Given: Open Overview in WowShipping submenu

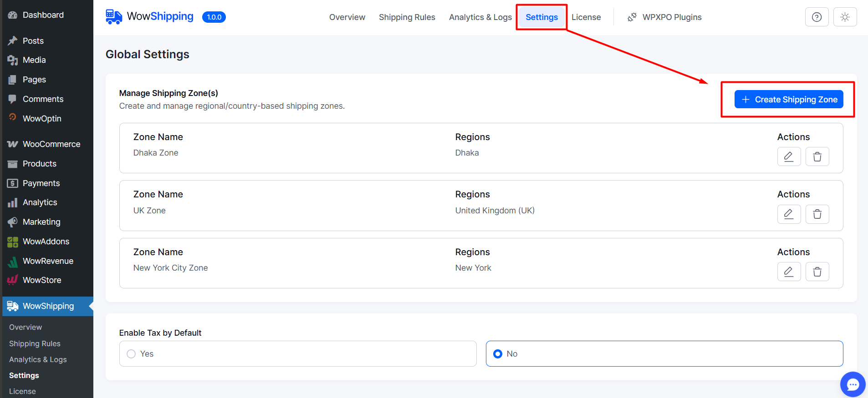Looking at the screenshot, I should click(x=26, y=327).
